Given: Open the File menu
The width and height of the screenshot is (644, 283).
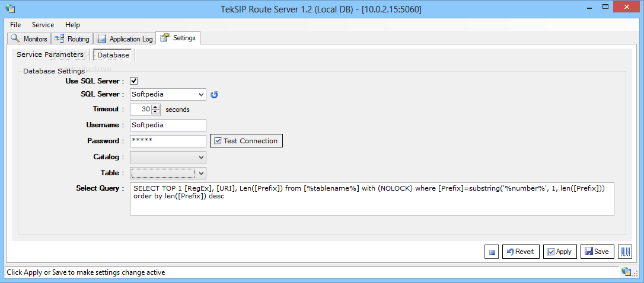Looking at the screenshot, I should pos(15,25).
